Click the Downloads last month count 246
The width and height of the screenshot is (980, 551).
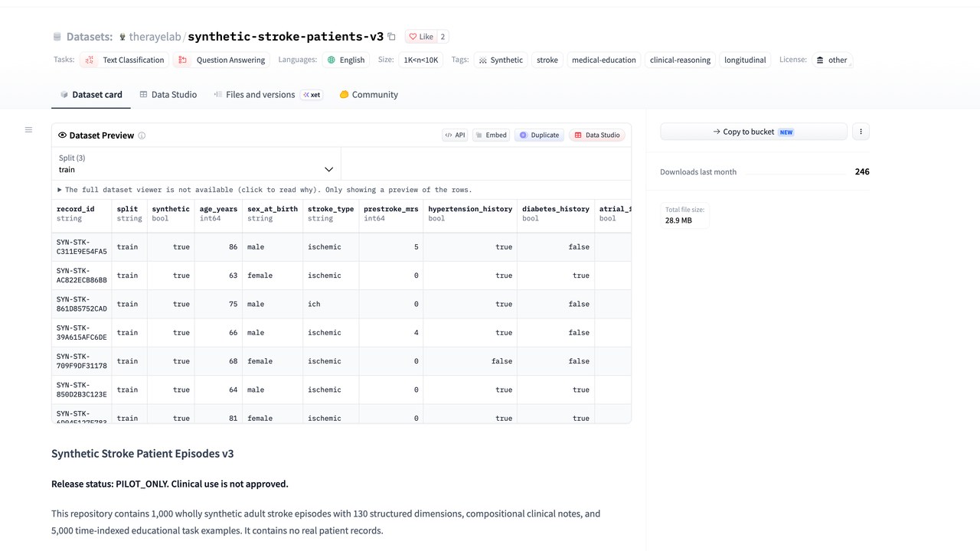[x=862, y=171]
